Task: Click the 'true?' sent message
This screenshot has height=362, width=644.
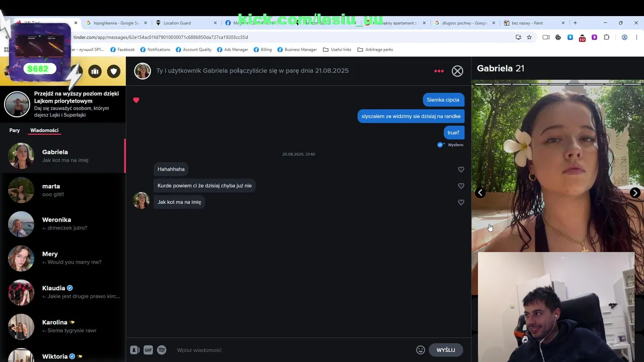Action: tap(453, 133)
